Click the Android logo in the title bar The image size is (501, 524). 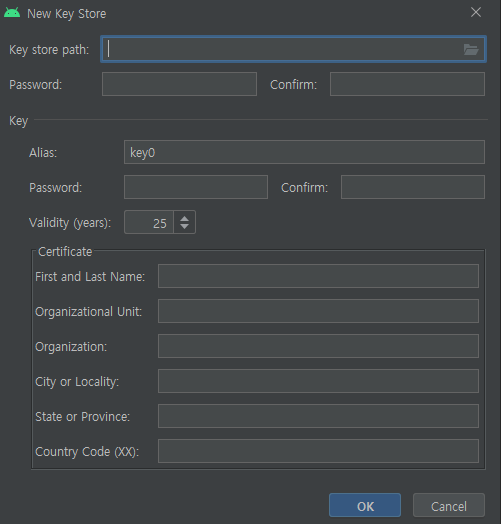tap(12, 13)
